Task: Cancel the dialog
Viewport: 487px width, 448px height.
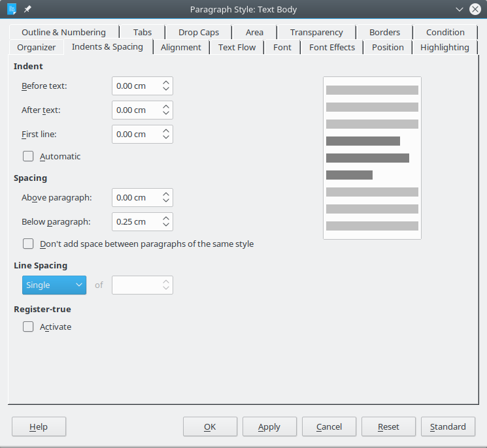Action: [329, 426]
